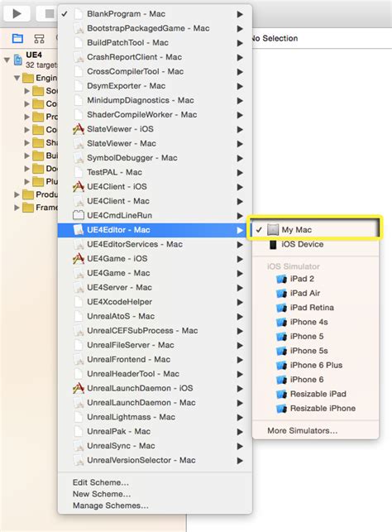This screenshot has width=392, height=532.
Task: Open the Project navigator folder icon
Action: click(17, 38)
